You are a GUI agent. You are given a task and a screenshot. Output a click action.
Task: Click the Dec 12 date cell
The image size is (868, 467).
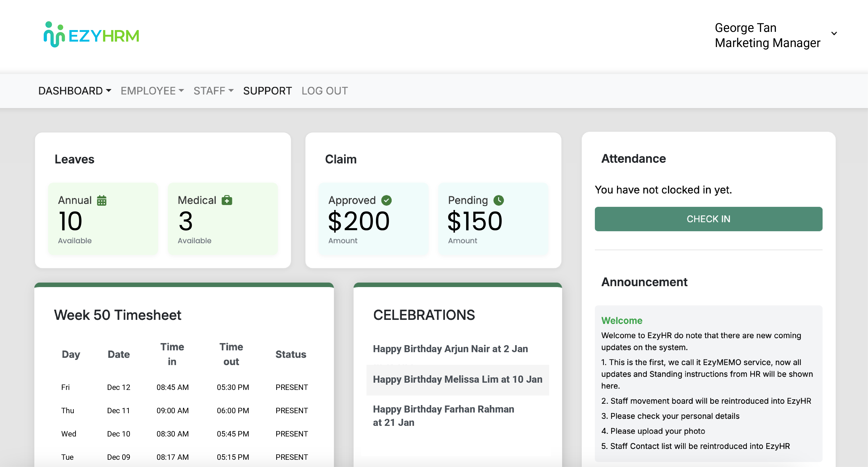point(119,387)
